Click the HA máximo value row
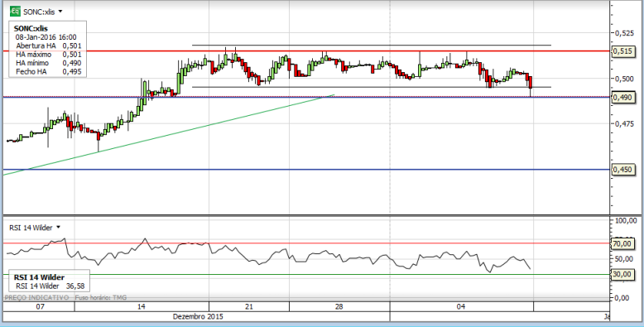 click(49, 55)
